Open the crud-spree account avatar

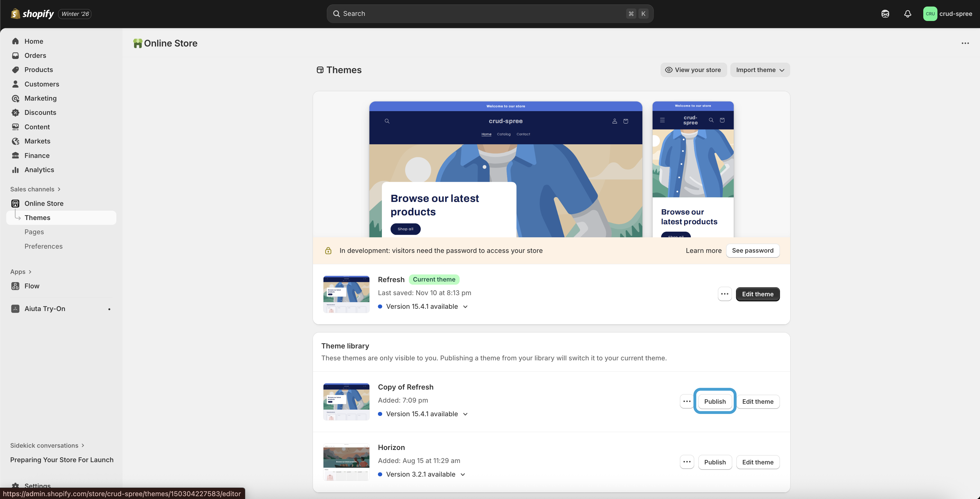click(x=930, y=14)
